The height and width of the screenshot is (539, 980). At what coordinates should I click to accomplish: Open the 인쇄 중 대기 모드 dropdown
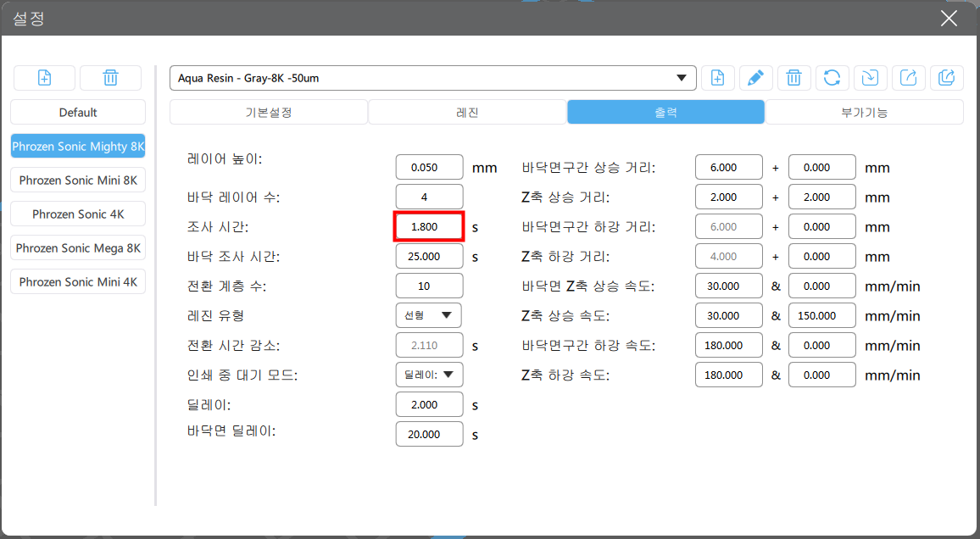click(429, 375)
